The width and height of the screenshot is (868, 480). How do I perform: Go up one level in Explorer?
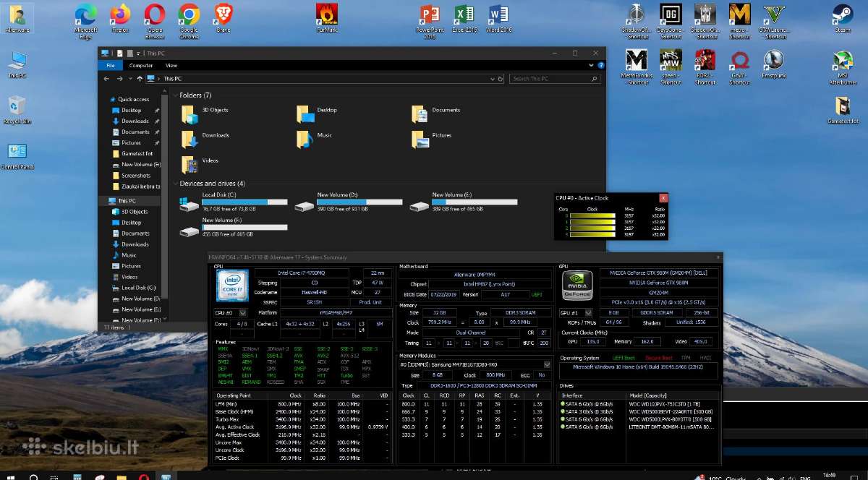pyautogui.click(x=140, y=79)
